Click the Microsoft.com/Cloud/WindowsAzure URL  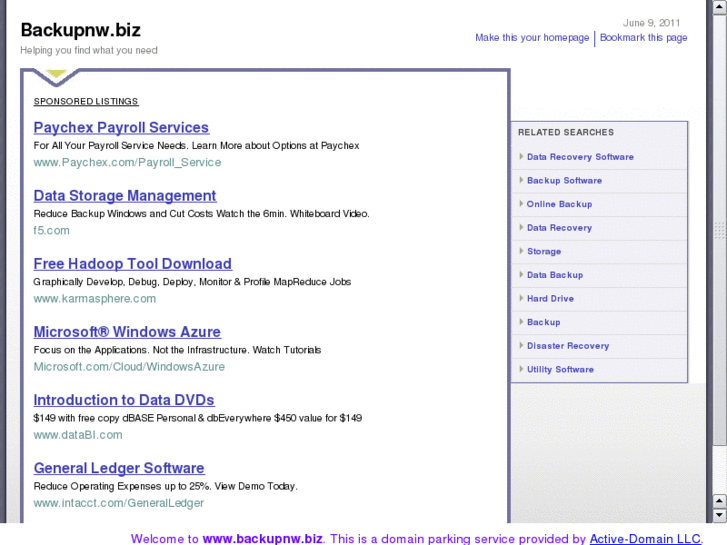click(x=129, y=367)
